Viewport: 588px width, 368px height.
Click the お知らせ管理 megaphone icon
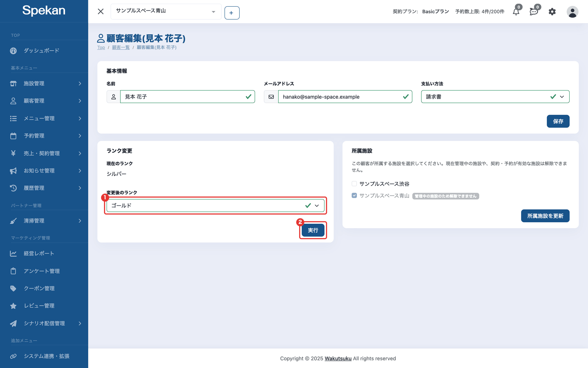pyautogui.click(x=13, y=171)
